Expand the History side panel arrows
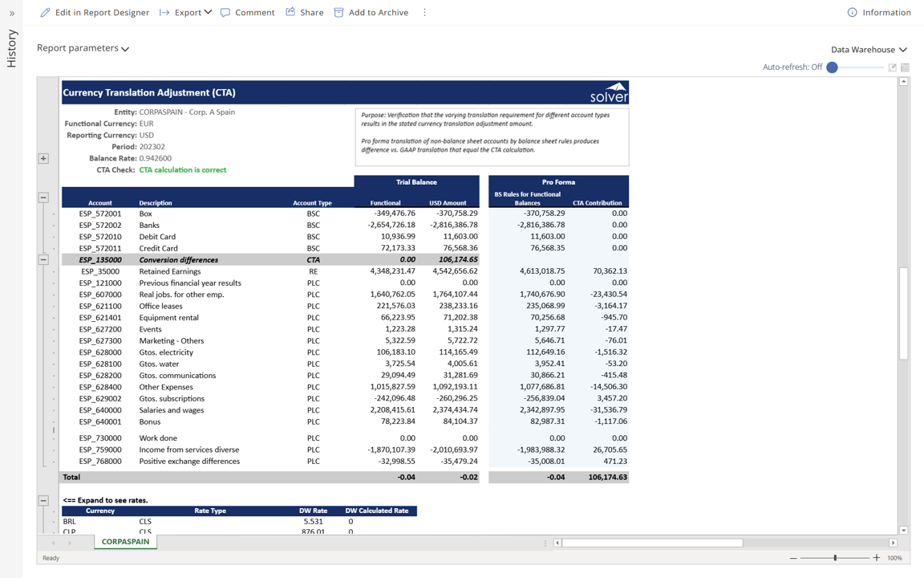 tap(11, 13)
